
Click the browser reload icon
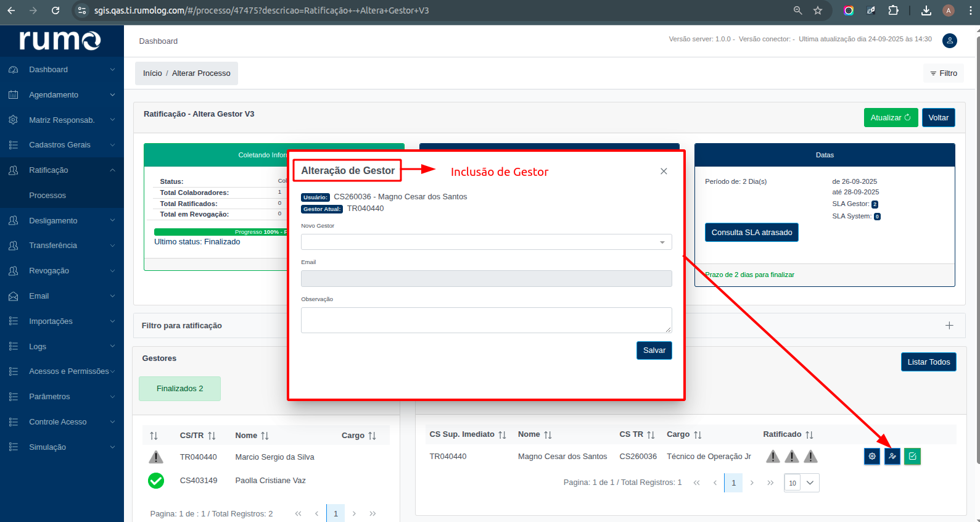(56, 10)
